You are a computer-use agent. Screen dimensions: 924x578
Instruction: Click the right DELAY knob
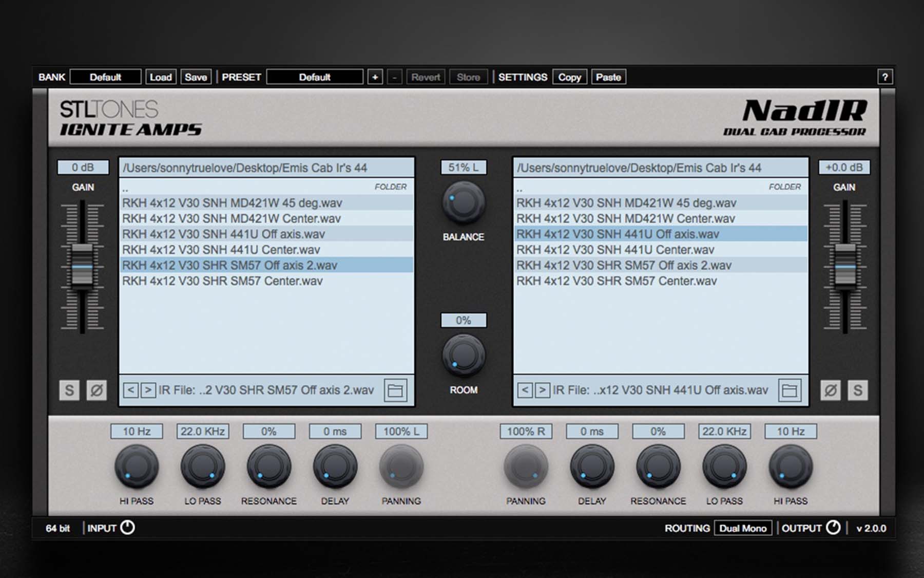click(x=592, y=467)
